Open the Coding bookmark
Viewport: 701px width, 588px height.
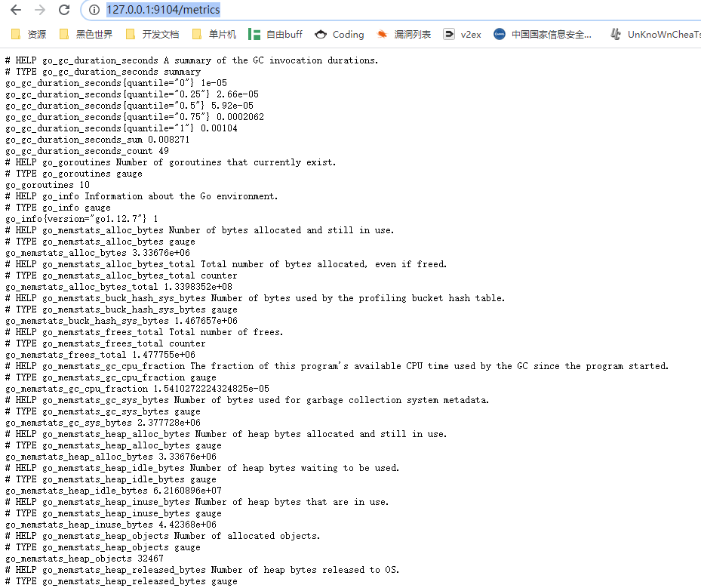(340, 34)
